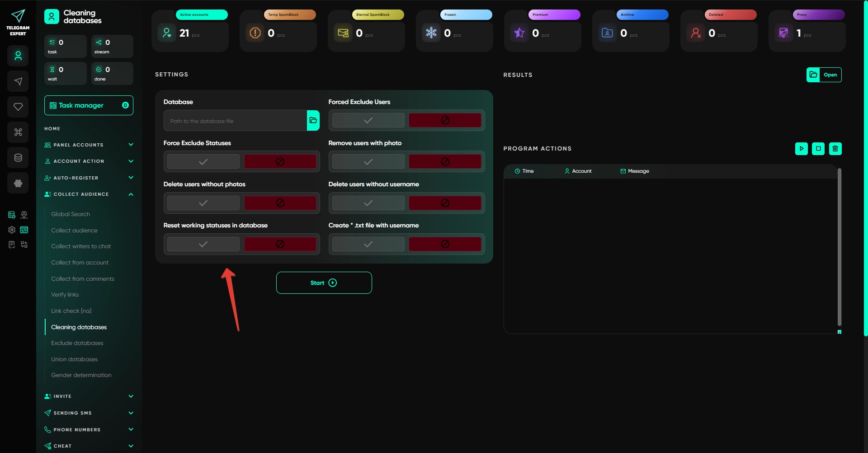Click the Temp SpamBlock warning icon

pyautogui.click(x=255, y=33)
